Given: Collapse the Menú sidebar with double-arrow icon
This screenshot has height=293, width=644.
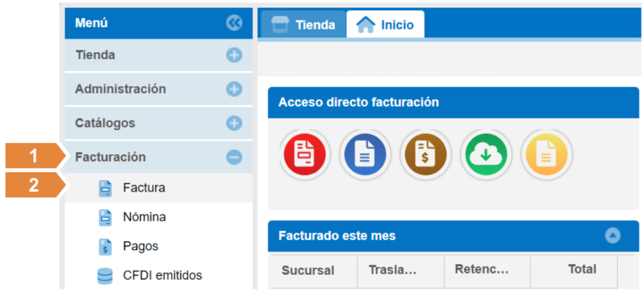Looking at the screenshot, I should pos(234,23).
